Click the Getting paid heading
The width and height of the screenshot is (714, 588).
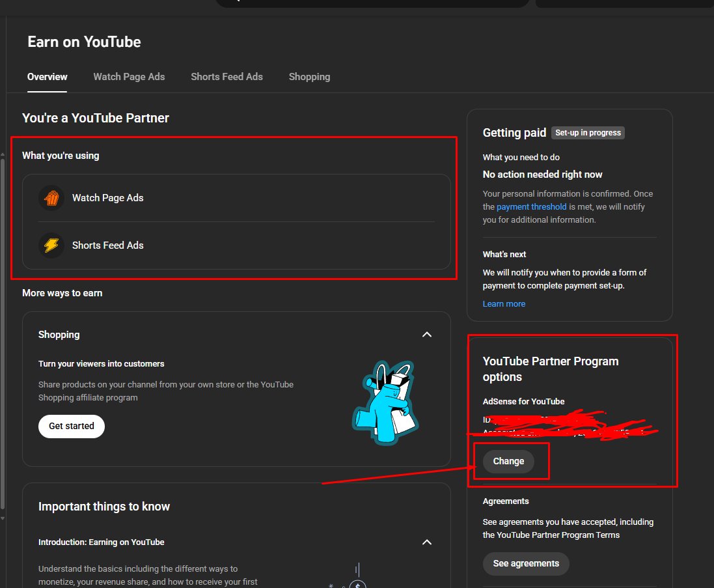514,133
